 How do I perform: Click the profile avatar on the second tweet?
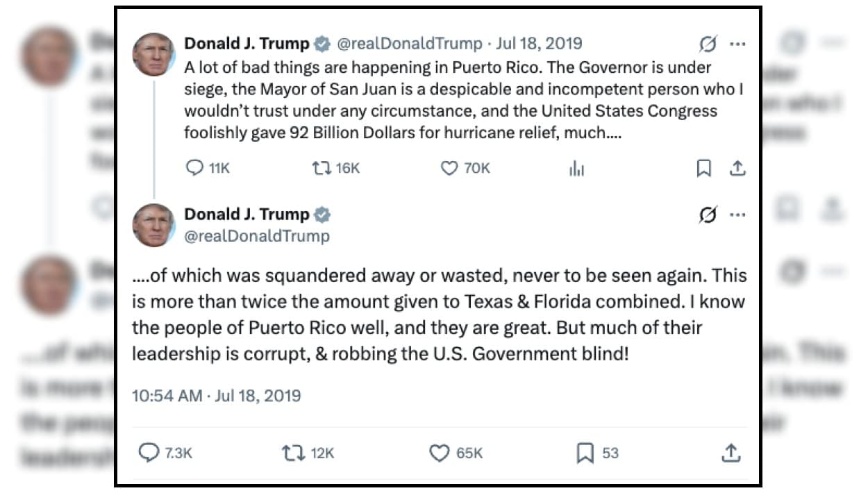click(x=153, y=225)
